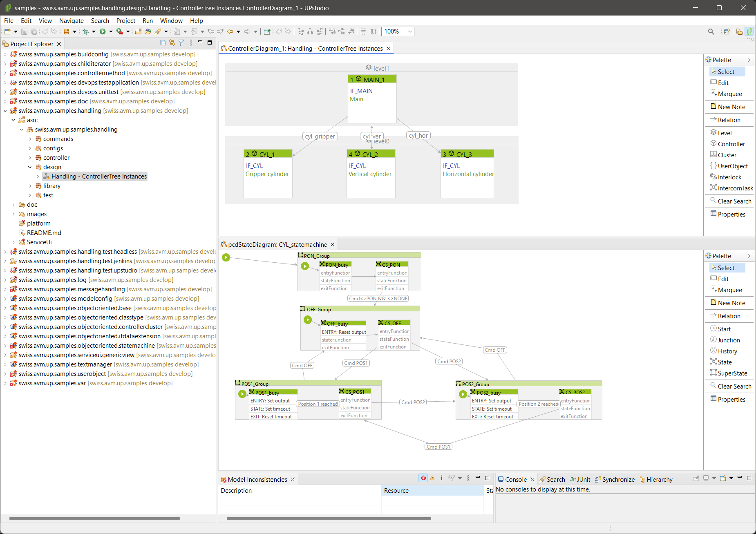Collapse the design folder in Project Explorer
This screenshot has height=534, width=756.
30,167
